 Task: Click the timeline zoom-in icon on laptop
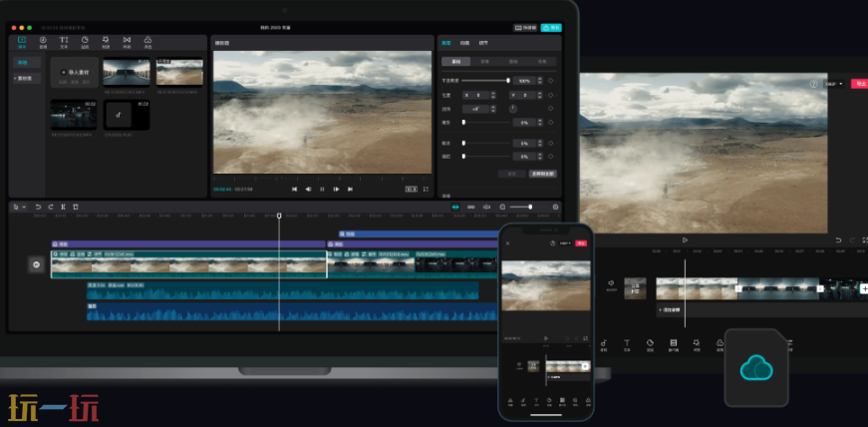point(556,207)
